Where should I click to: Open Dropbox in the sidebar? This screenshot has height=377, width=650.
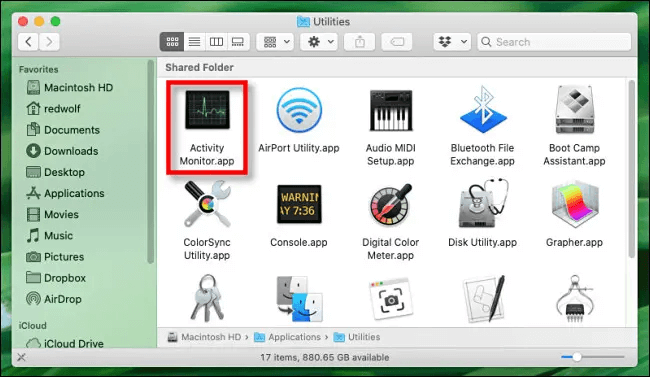56,278
